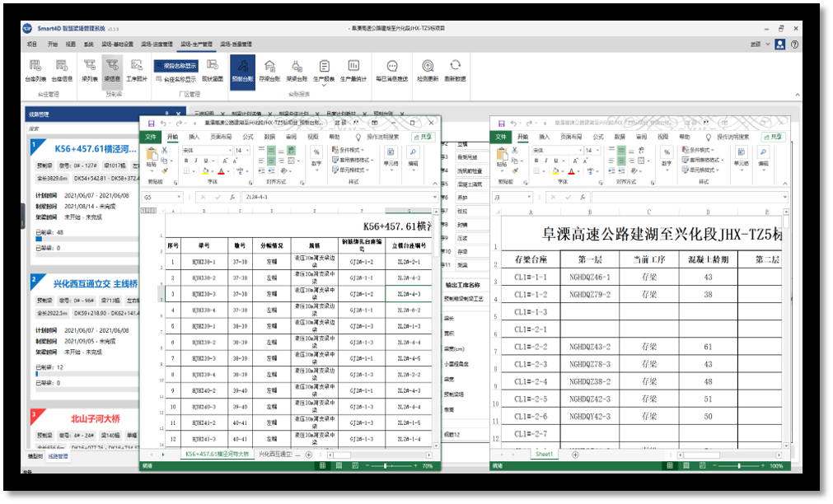Open 插入 tab in the left Excel window
Screen dimensions: 833x504
click(x=194, y=137)
